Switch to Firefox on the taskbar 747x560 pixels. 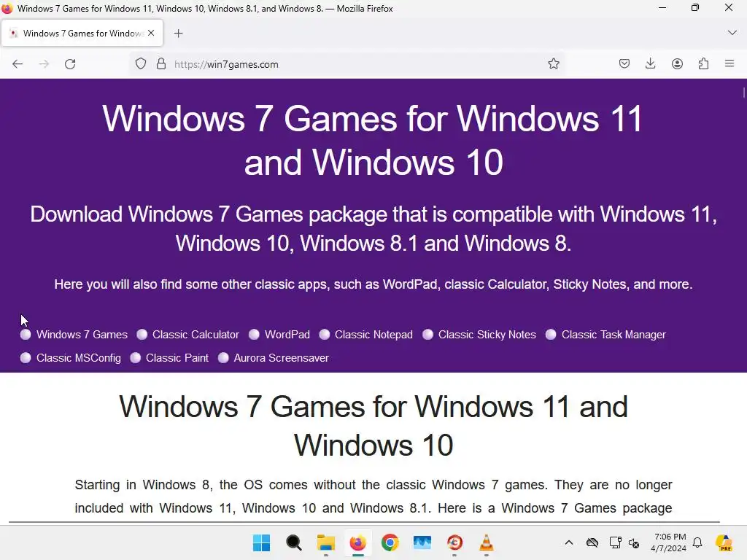[x=357, y=542]
